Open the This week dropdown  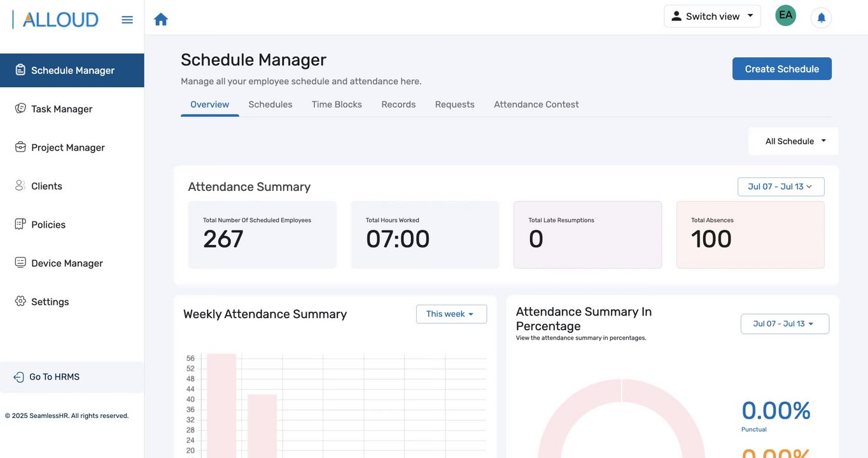(451, 314)
